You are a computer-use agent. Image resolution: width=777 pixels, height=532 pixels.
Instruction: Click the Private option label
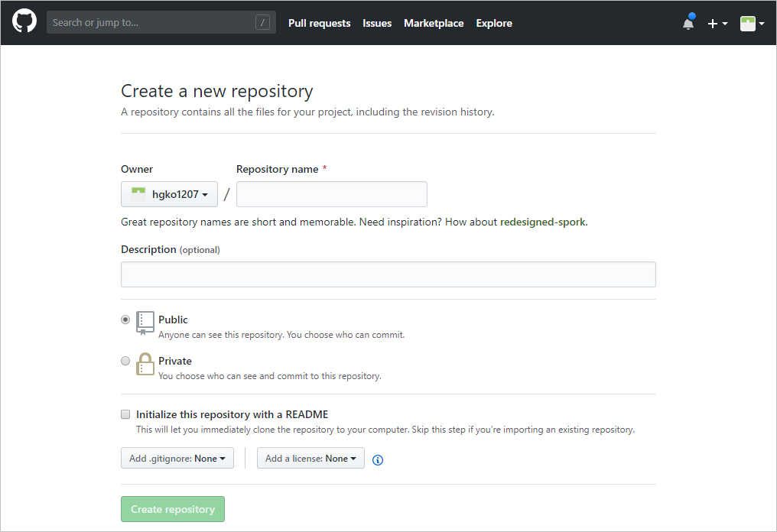pos(175,361)
